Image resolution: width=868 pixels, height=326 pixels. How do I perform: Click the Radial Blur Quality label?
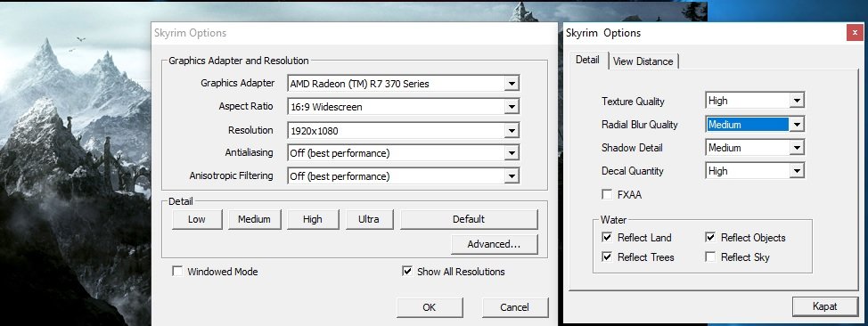(x=639, y=125)
